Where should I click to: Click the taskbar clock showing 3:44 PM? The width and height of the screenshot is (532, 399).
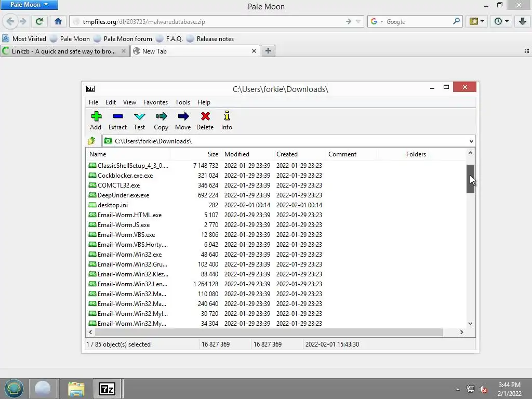click(509, 389)
